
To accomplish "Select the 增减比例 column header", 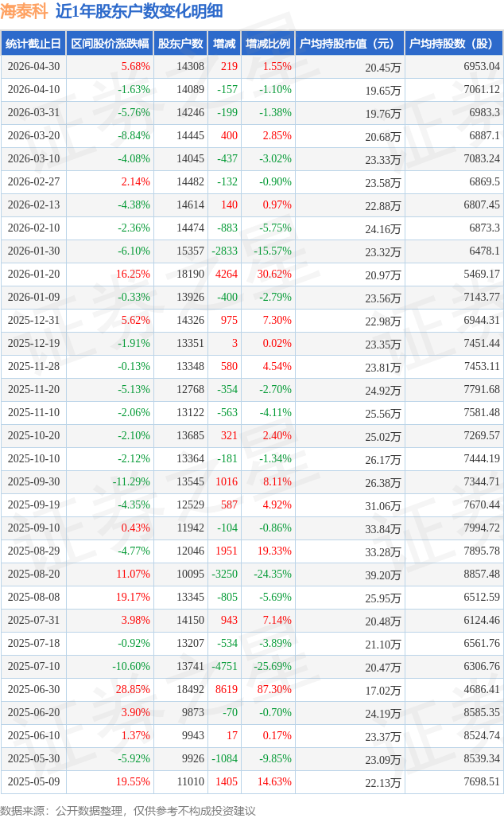I will coord(268,44).
